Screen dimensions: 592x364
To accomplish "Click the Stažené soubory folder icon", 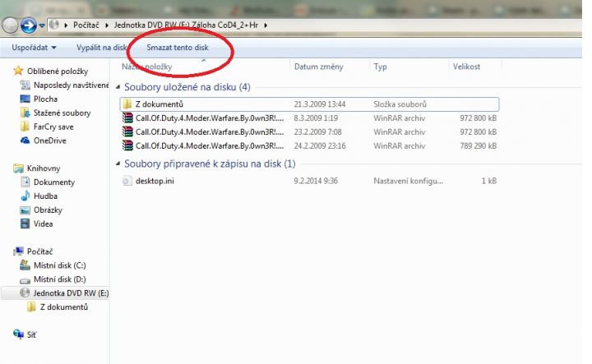I will pos(25,113).
